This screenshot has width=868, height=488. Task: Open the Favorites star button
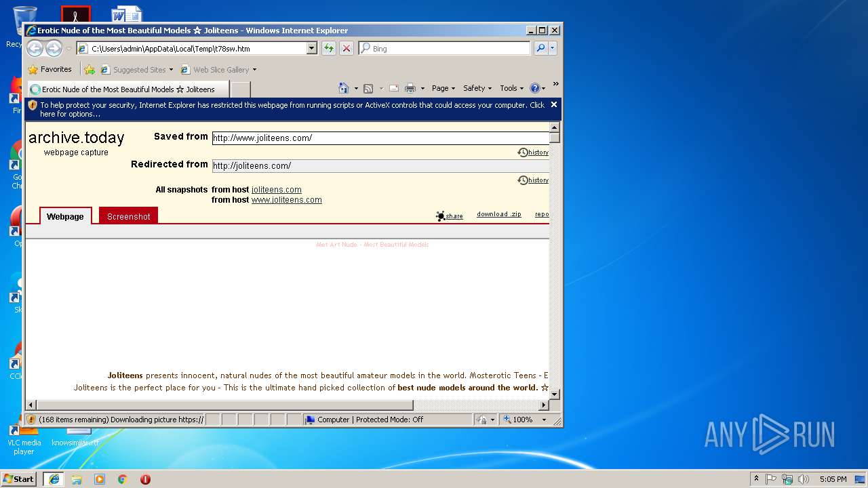[50, 69]
